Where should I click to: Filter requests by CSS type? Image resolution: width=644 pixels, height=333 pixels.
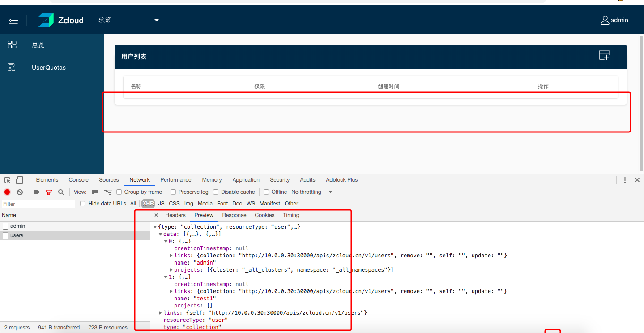pos(175,204)
